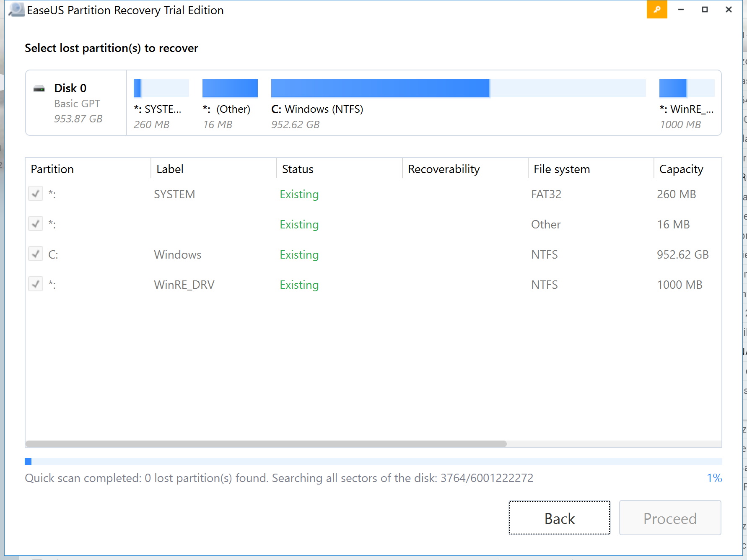This screenshot has width=747, height=560.
Task: Minimize the EaseUS Partition Recovery window
Action: point(681,10)
